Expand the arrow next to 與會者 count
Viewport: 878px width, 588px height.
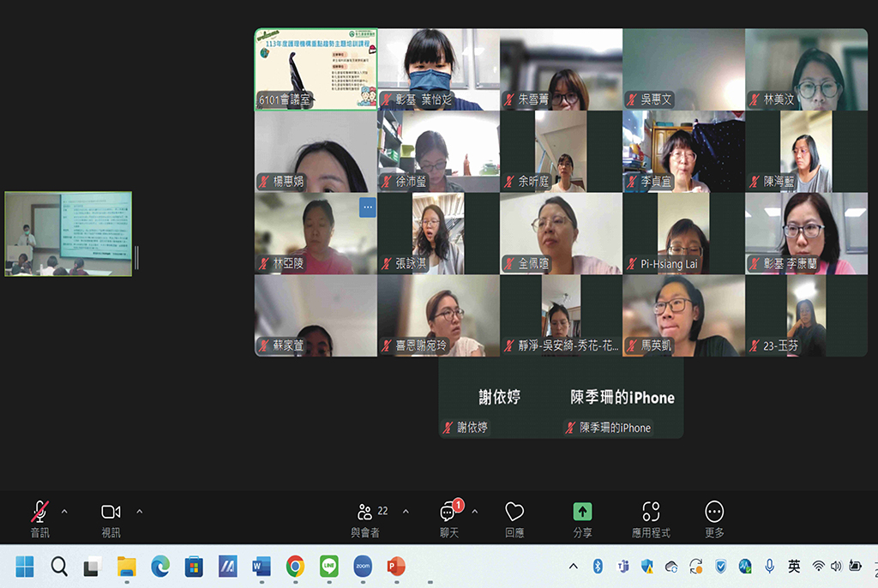coord(406,512)
